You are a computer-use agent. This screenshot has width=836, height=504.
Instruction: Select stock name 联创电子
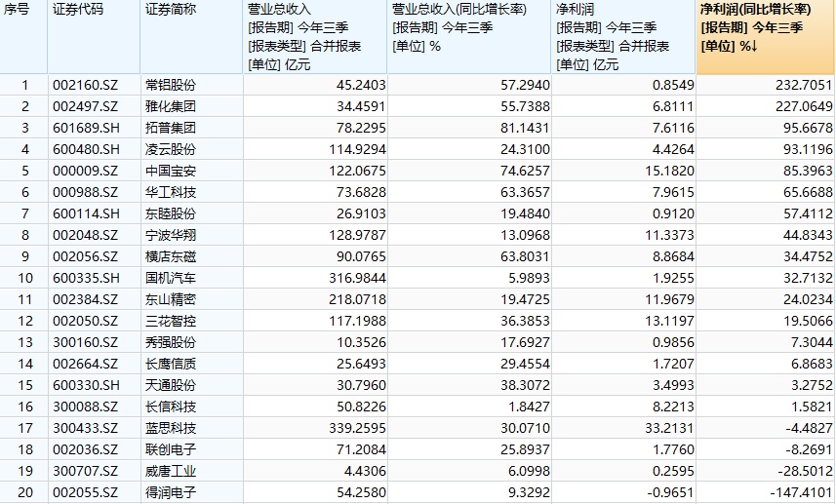click(171, 449)
